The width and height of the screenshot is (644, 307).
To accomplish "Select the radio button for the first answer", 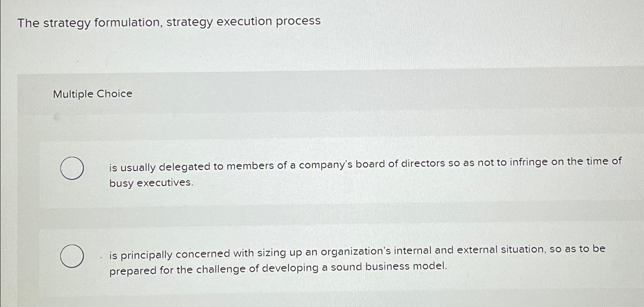I will coord(73,168).
